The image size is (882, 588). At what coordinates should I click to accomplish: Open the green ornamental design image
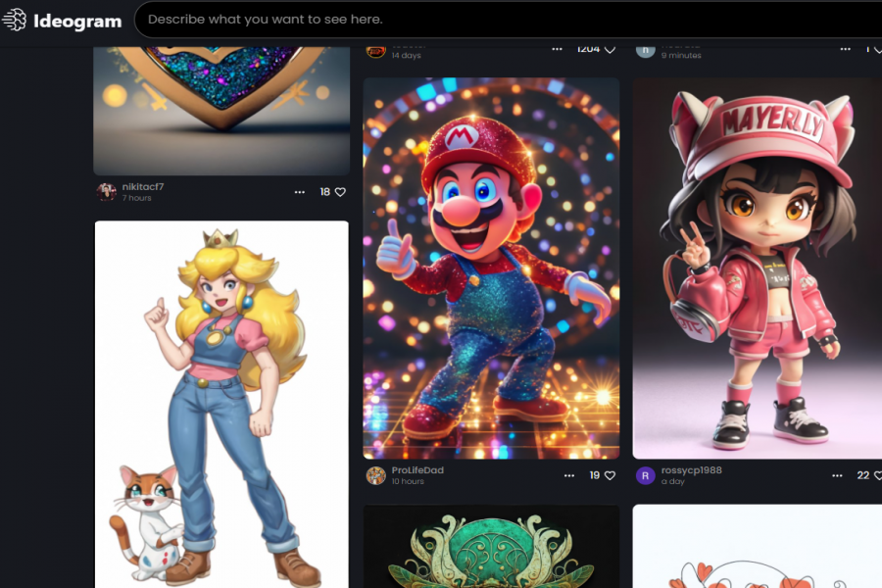tap(491, 549)
